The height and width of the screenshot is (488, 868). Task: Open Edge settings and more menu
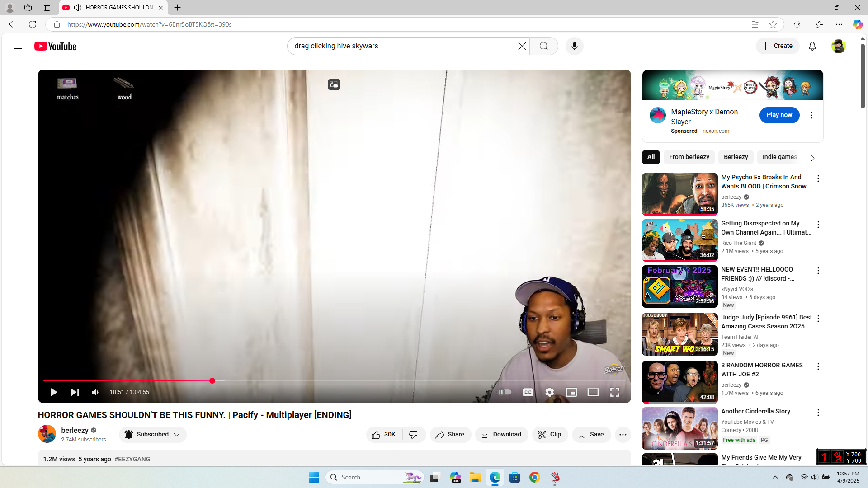click(839, 24)
